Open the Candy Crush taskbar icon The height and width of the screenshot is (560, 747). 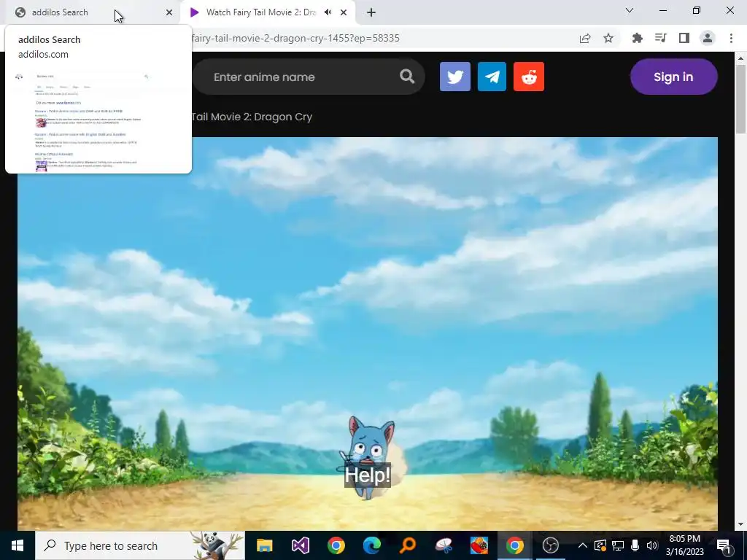479,545
